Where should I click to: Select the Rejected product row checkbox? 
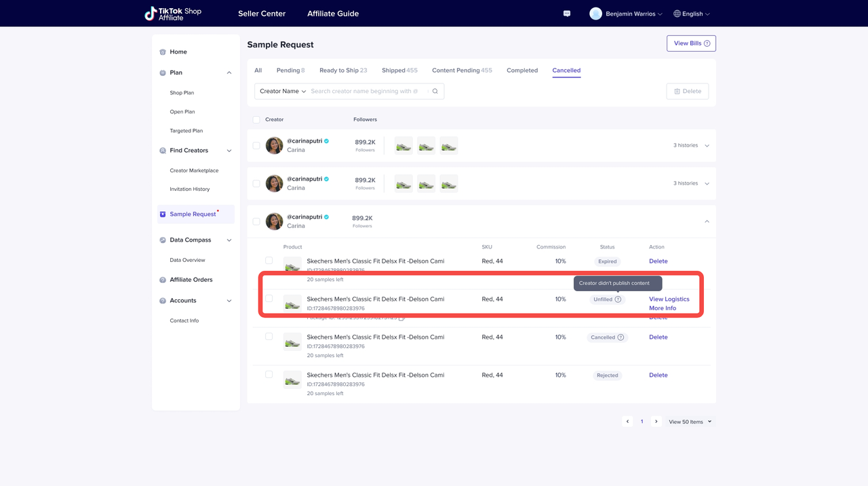click(x=269, y=375)
